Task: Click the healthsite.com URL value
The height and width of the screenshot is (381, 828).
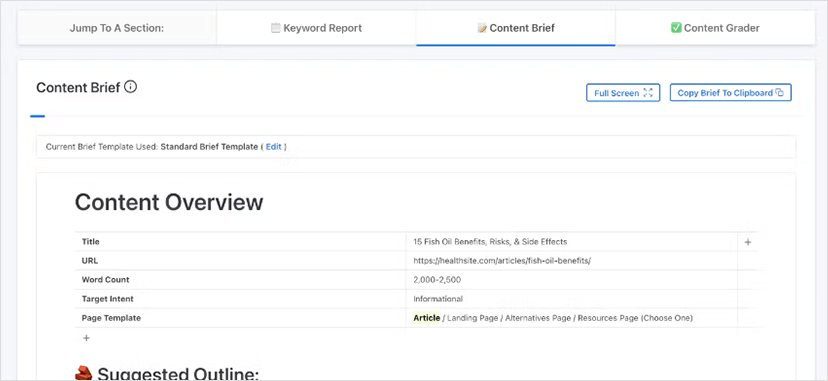Action: [x=502, y=261]
